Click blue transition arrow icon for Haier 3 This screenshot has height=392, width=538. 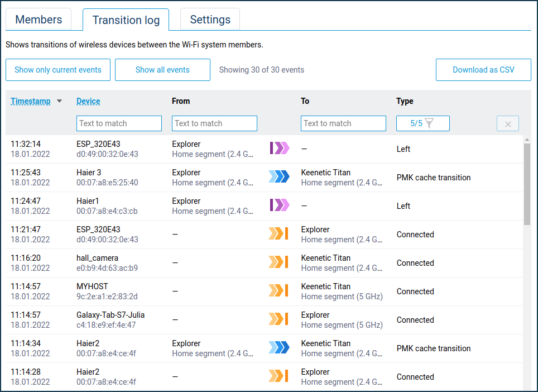(279, 177)
